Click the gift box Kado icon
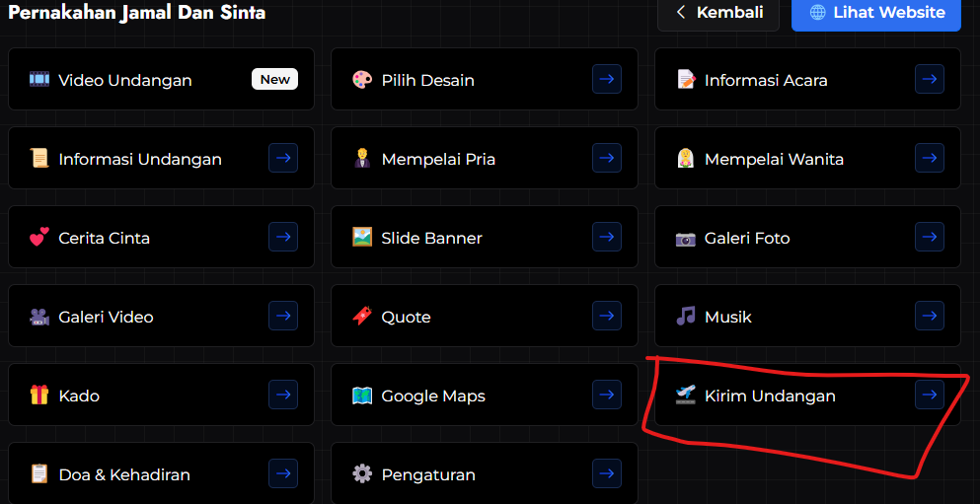The height and width of the screenshot is (504, 980). pyautogui.click(x=39, y=396)
